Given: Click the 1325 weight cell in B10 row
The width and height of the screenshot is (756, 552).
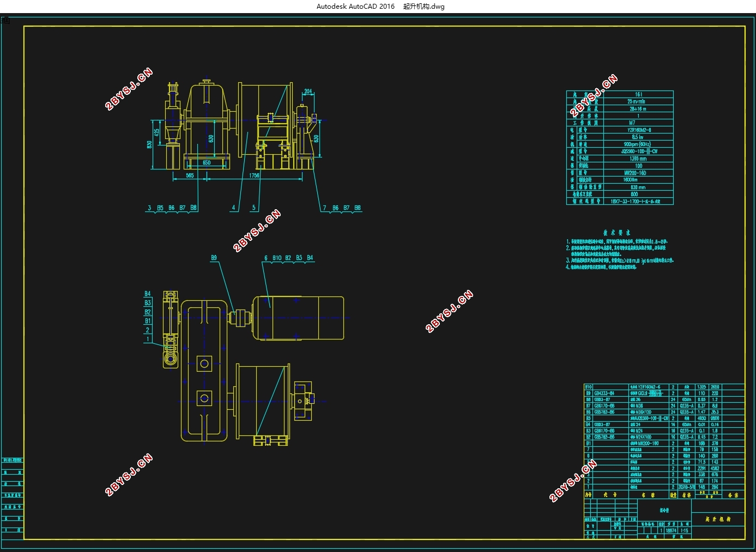Looking at the screenshot, I should tap(701, 387).
